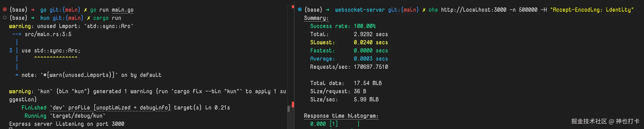Click the hollow running-command circle beside cargo run
The height and width of the screenshot is (129, 644).
coord(5,18)
